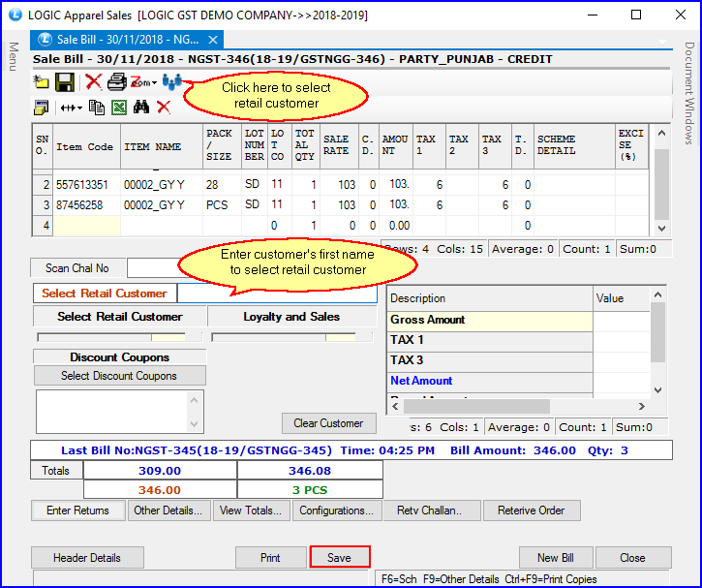Click the 346.08 totals value
Screen dimensions: 702x588
pyautogui.click(x=310, y=471)
